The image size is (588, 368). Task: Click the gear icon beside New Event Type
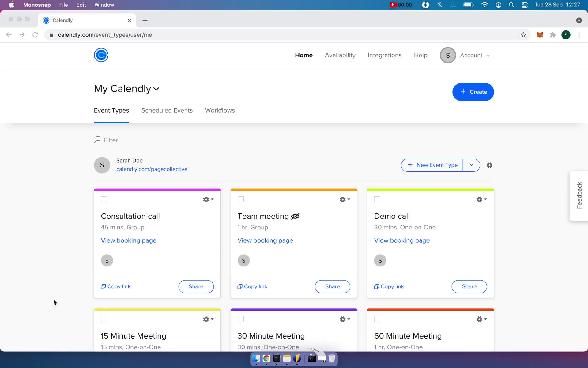[490, 165]
